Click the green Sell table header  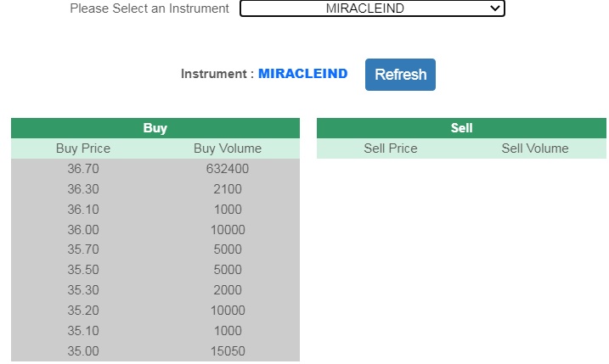461,128
